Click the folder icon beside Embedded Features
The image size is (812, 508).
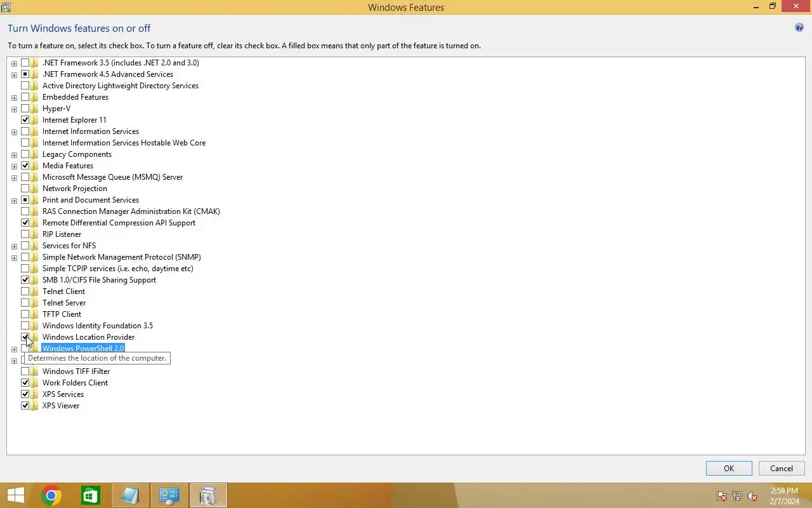tap(35, 97)
